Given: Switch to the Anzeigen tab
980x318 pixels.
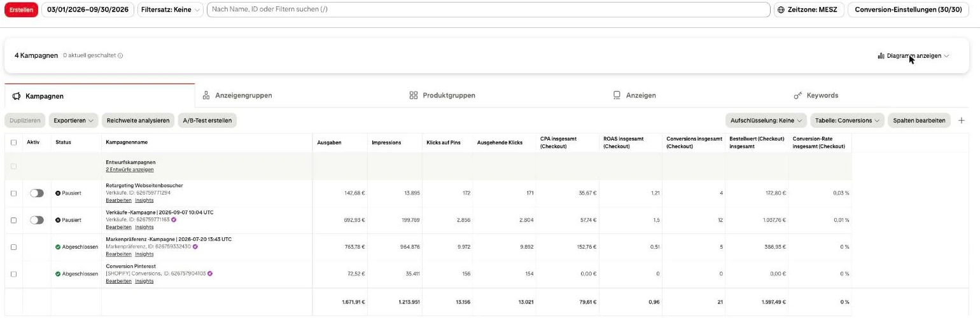Looking at the screenshot, I should pos(634,95).
